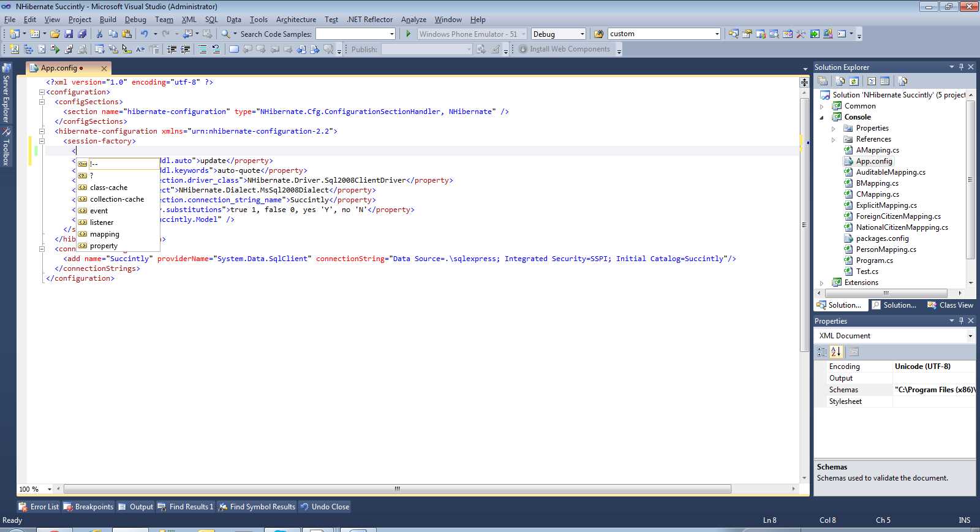
Task: Pin or auto-hide the Solution Explorer panel
Action: click(x=961, y=67)
